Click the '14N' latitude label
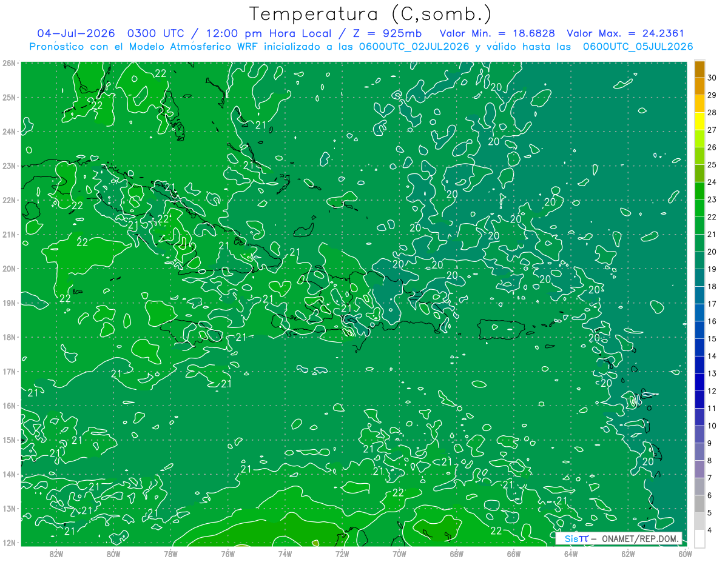 click(8, 474)
